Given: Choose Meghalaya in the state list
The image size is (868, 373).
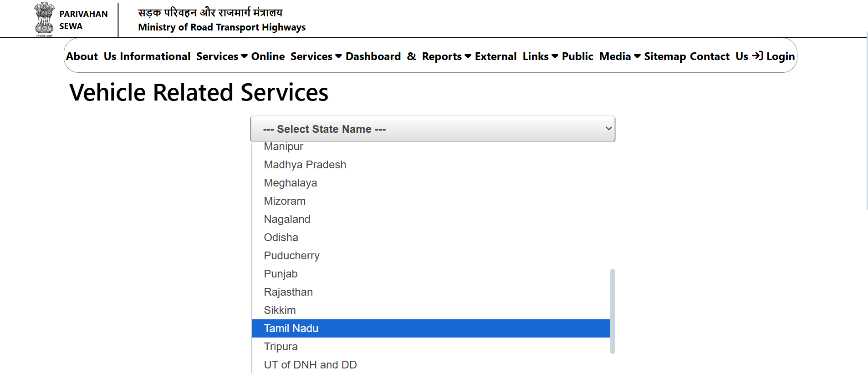Looking at the screenshot, I should point(431,183).
